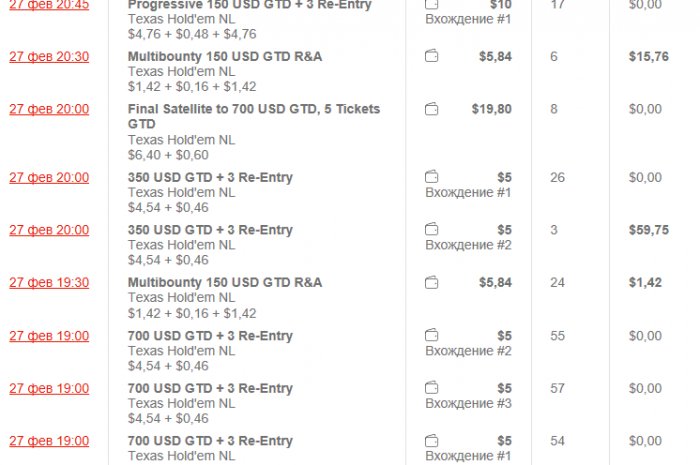Click wallet icon in 20:30 Multibounty row

pyautogui.click(x=432, y=57)
